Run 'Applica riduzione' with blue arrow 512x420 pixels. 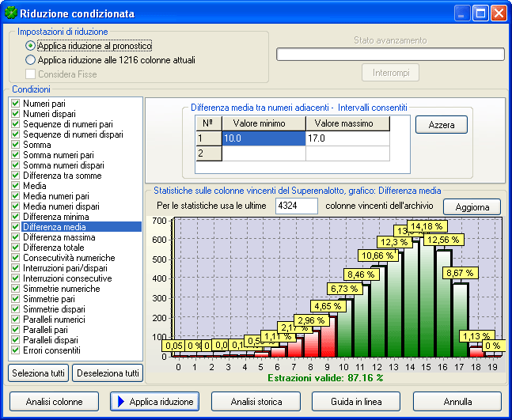click(x=154, y=402)
